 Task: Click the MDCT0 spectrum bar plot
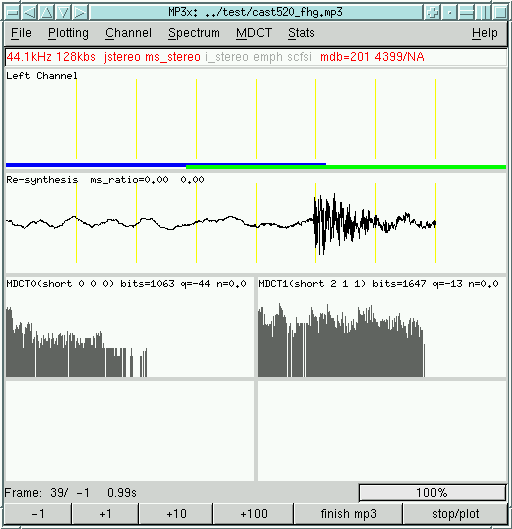(x=76, y=341)
